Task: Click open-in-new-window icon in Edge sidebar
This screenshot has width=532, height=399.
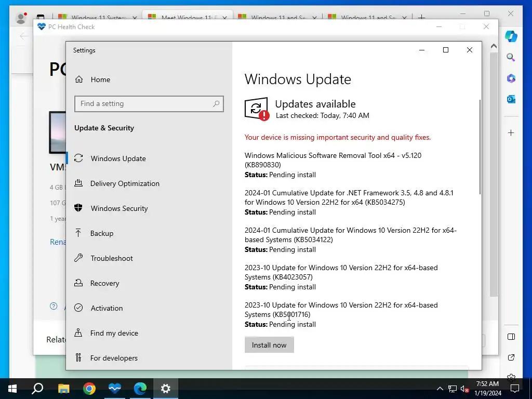Action: (x=511, y=357)
